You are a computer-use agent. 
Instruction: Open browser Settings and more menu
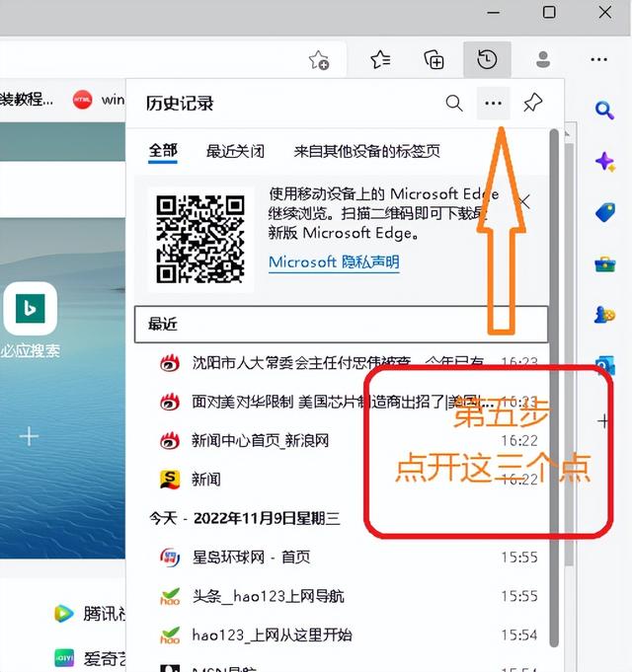coord(598,59)
